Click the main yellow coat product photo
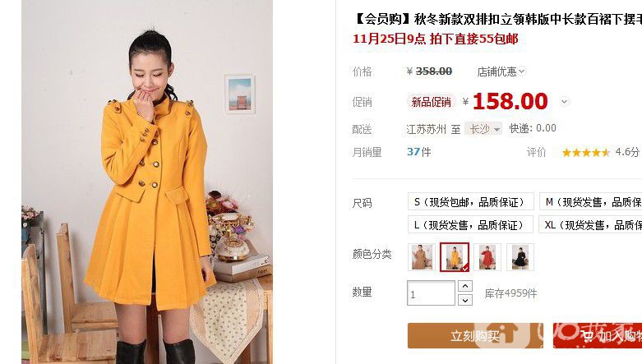Screen dimensions: 642x364 (147, 182)
